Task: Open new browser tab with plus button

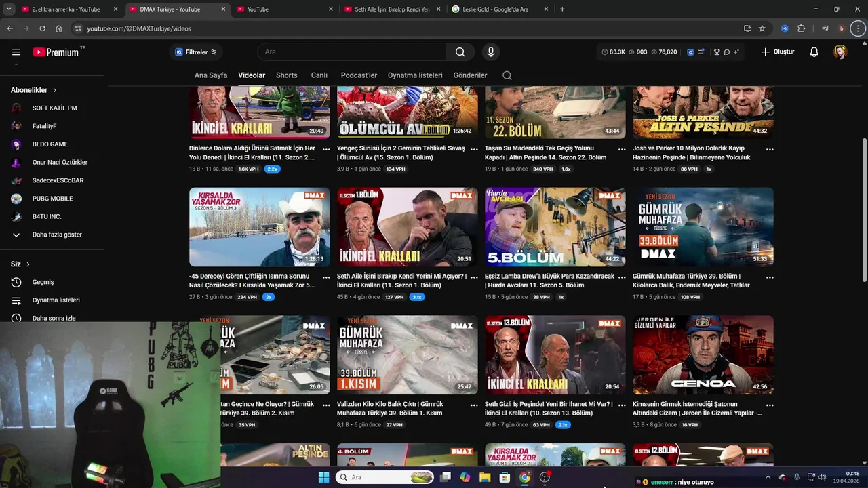Action: [562, 9]
